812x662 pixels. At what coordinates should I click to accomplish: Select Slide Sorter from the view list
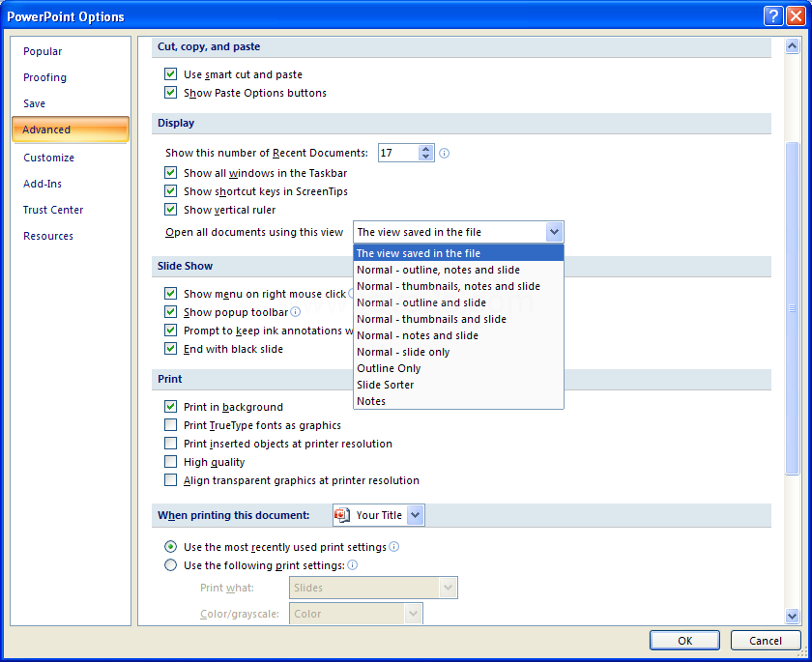pyautogui.click(x=458, y=385)
